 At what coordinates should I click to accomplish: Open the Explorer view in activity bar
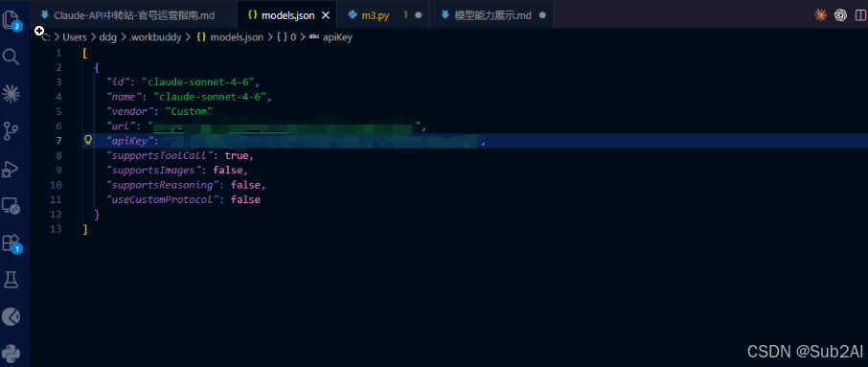[x=11, y=20]
